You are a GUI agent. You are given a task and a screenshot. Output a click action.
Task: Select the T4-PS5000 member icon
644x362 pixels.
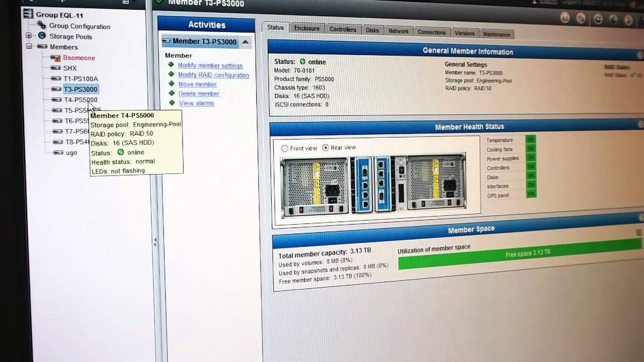(57, 100)
